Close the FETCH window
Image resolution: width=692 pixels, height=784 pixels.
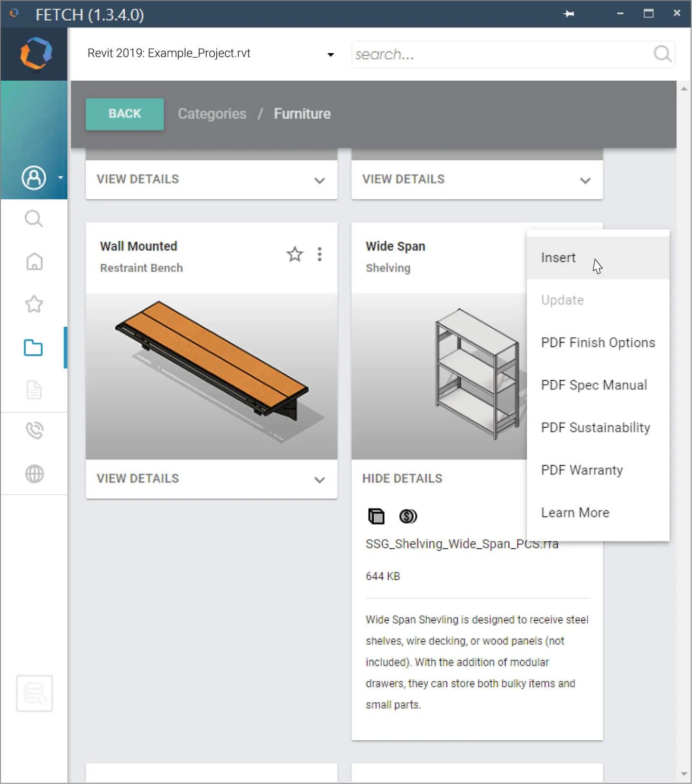[x=677, y=13]
